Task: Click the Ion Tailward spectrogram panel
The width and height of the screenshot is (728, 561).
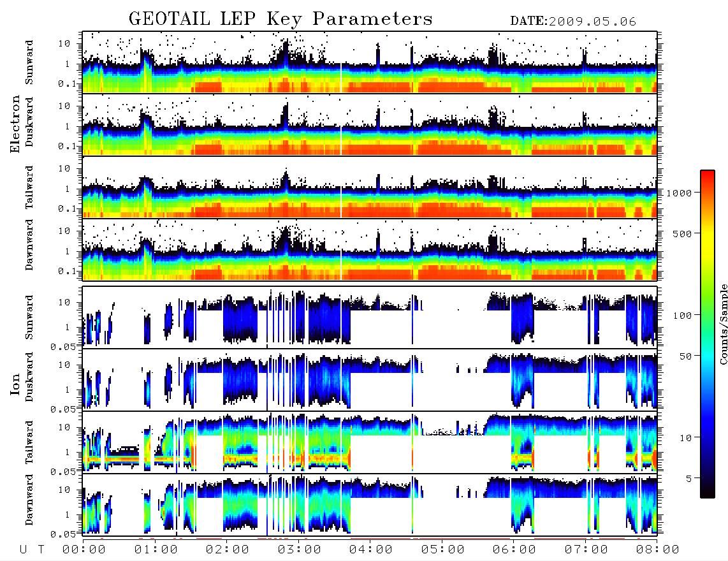Action: click(370, 442)
